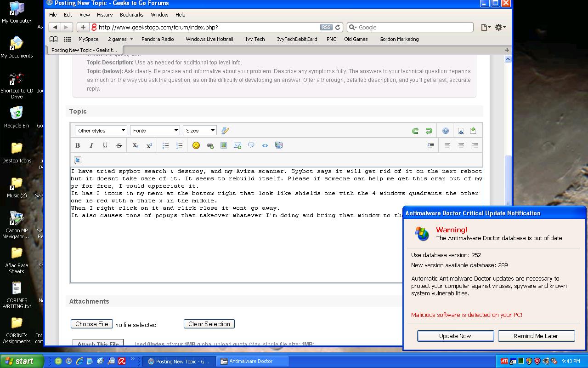588x368 pixels.
Task: Reload the page in the address bar
Action: click(338, 27)
